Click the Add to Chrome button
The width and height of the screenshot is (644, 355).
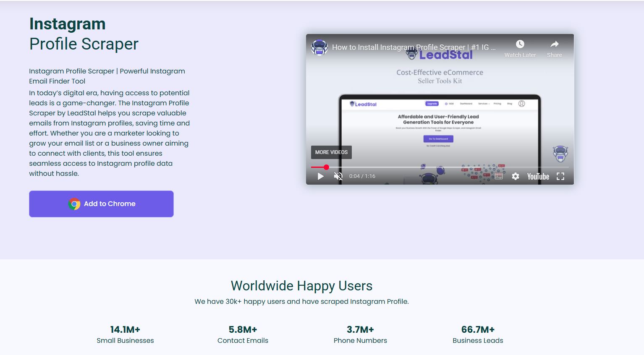click(x=101, y=204)
